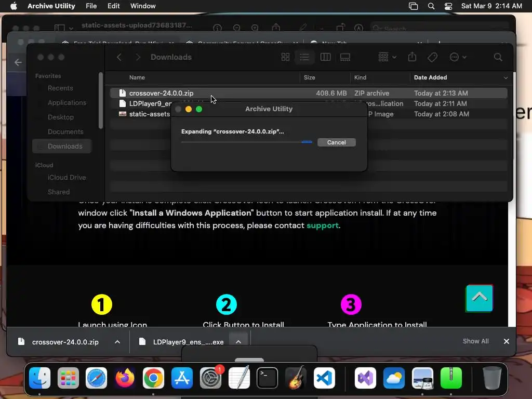Toggle Date Added sort order chevron

pos(506,78)
